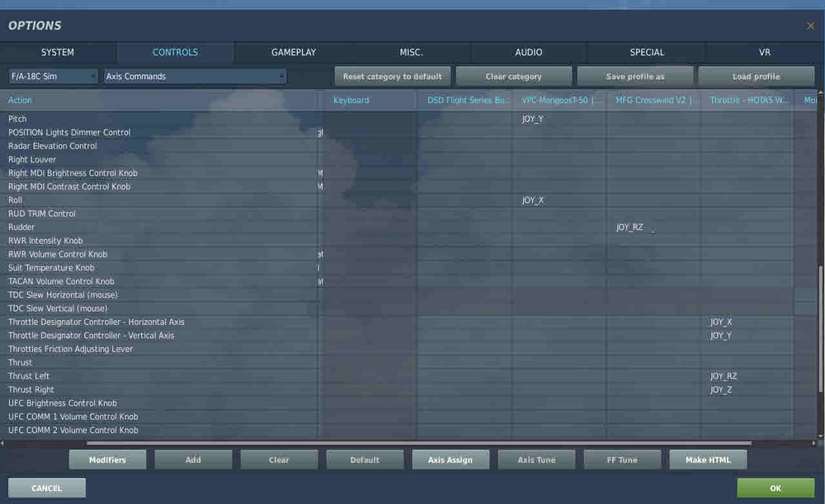Open the GAMEPLAY tab
This screenshot has width=825, height=504.
[x=294, y=53]
